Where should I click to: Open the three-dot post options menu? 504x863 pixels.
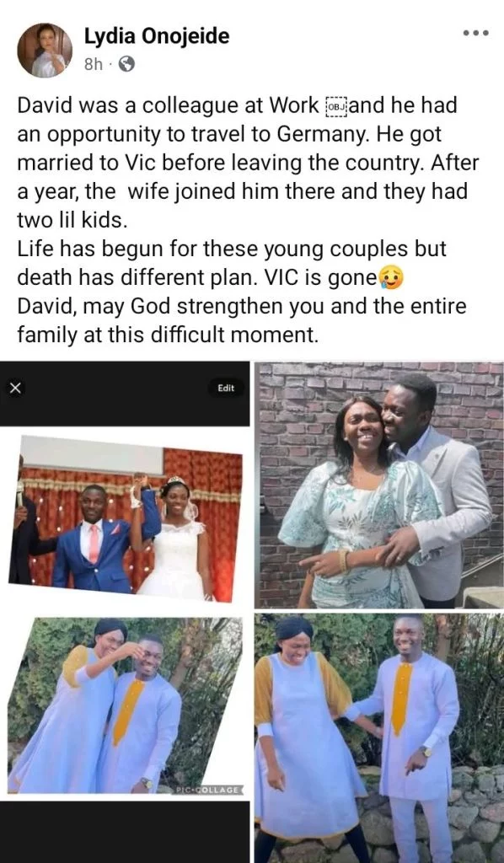tap(476, 33)
